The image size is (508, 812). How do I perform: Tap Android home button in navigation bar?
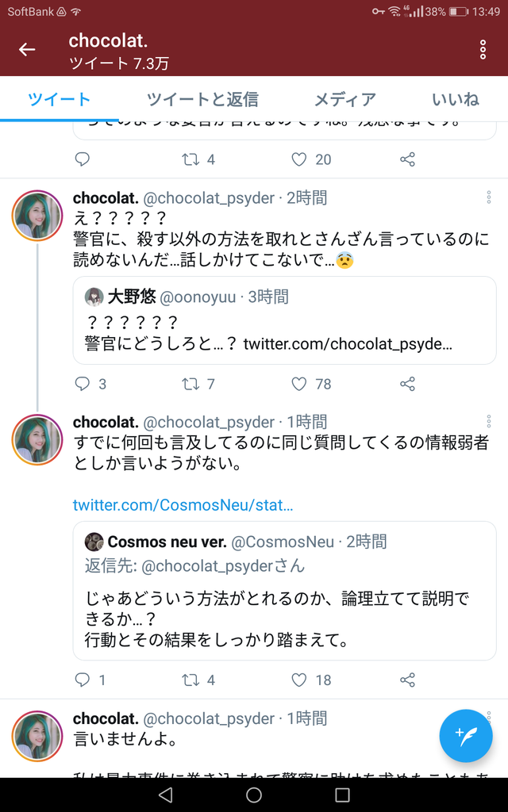[x=253, y=795]
